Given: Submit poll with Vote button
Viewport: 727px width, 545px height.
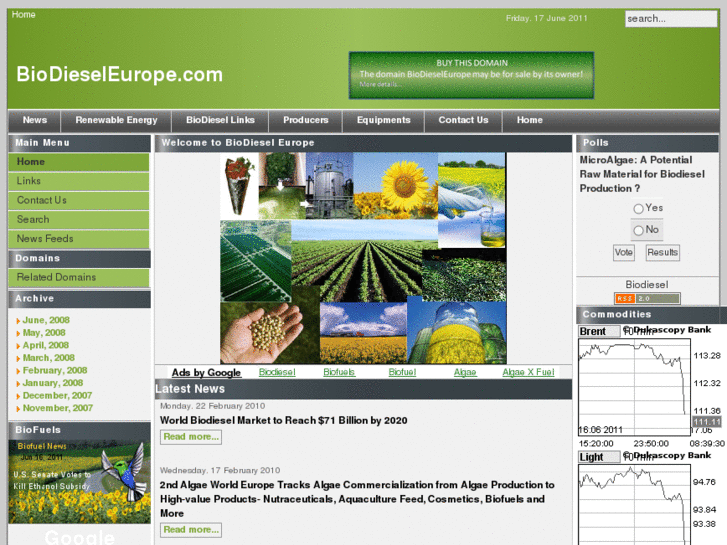Looking at the screenshot, I should [624, 252].
